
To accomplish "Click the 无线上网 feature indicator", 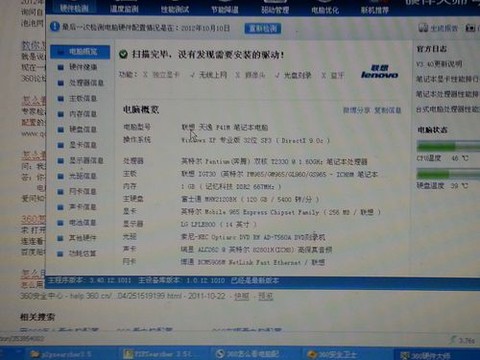I will pos(209,75).
